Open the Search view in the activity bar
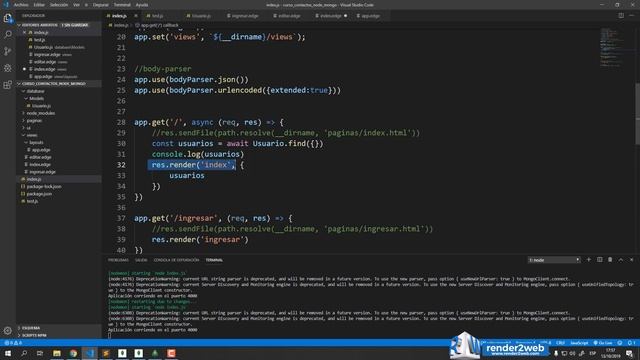 pos(8,35)
